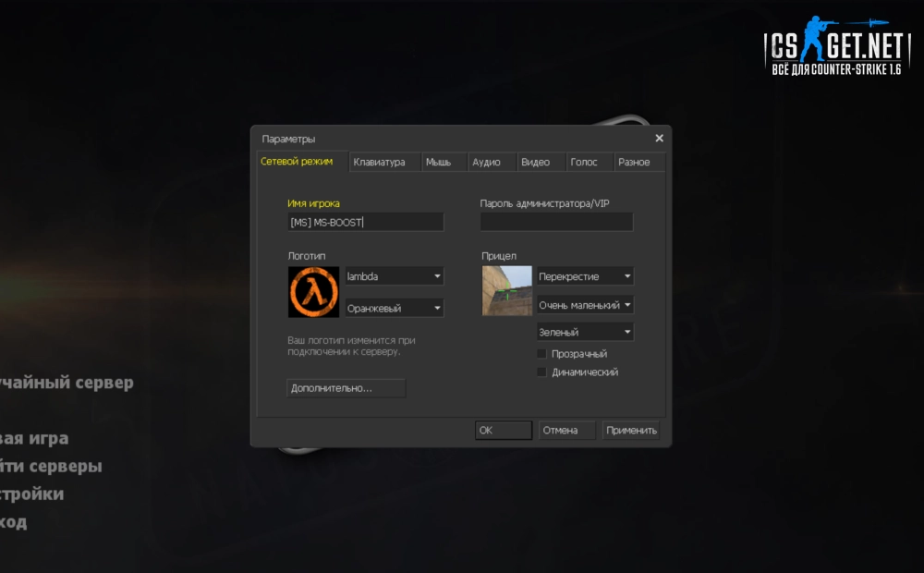Click the Дополнительно... button
The height and width of the screenshot is (573, 924).
click(x=346, y=388)
